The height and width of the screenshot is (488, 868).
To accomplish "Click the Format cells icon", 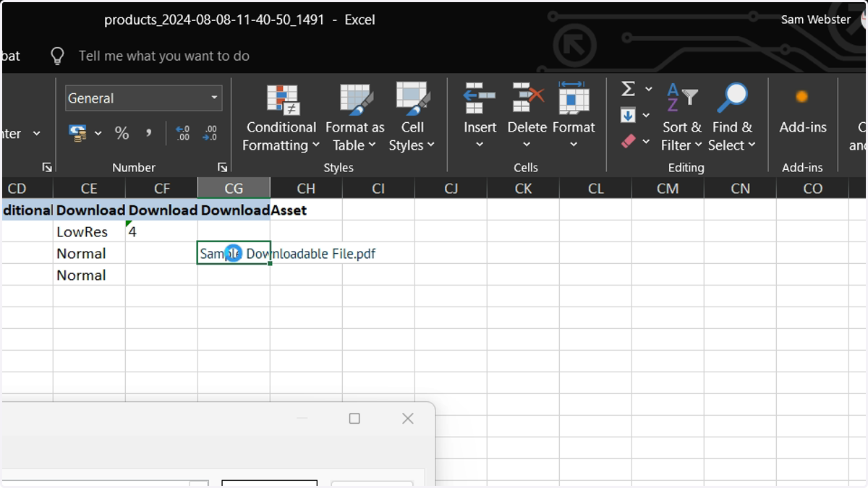I will pos(574,99).
